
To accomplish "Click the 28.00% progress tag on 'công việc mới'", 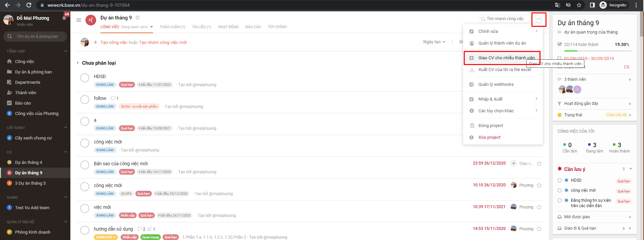I will click(x=126, y=193).
